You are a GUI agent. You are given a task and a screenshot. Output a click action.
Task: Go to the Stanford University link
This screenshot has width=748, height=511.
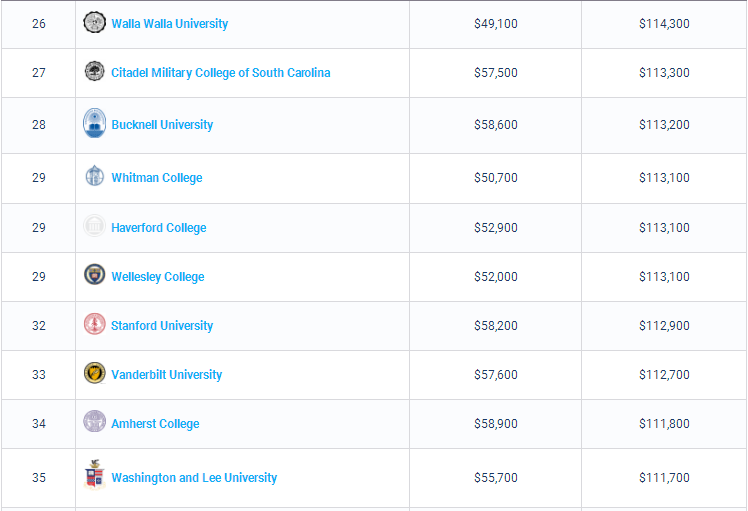[x=162, y=326]
